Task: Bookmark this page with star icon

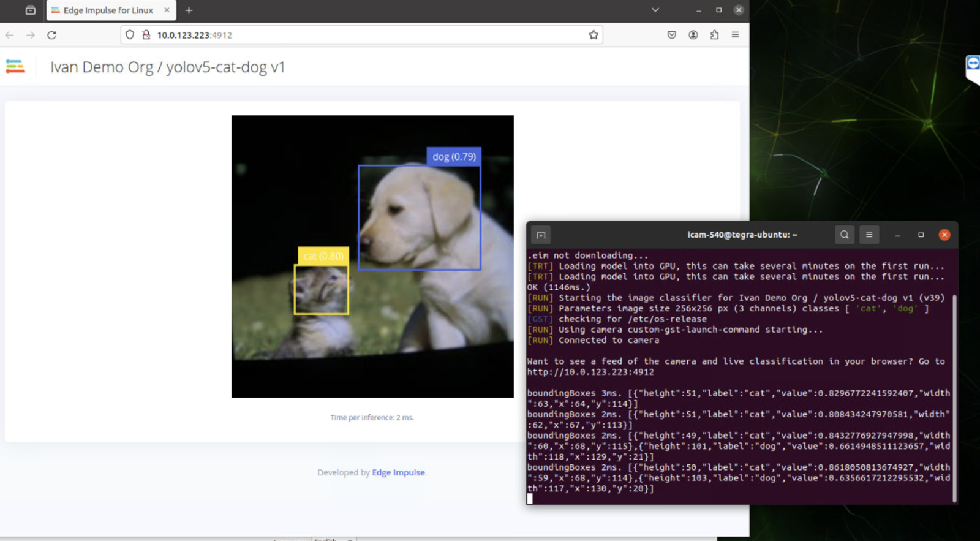Action: click(x=593, y=35)
